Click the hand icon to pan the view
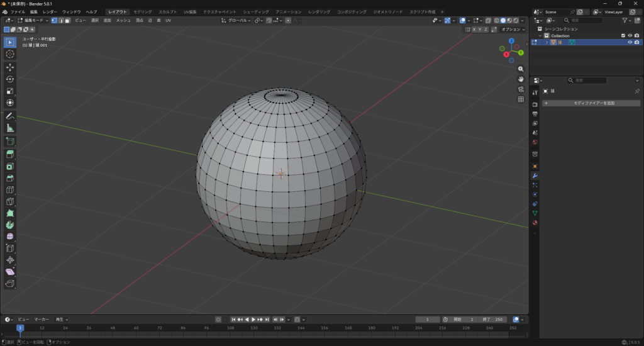This screenshot has width=644, height=346. click(x=521, y=79)
